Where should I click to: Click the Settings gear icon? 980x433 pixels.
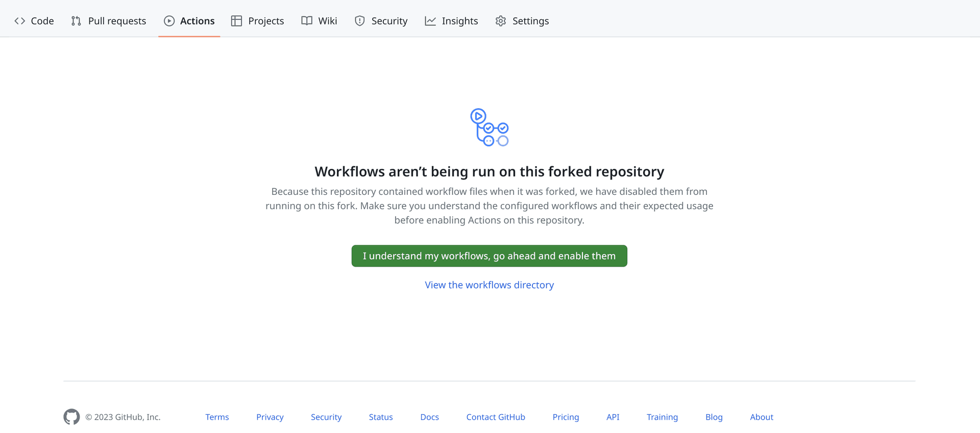501,21
